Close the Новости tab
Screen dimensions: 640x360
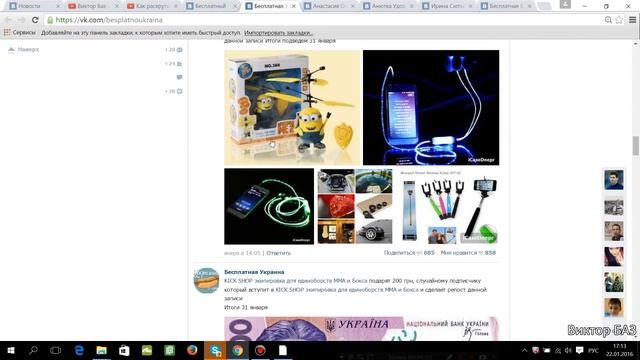[58, 6]
